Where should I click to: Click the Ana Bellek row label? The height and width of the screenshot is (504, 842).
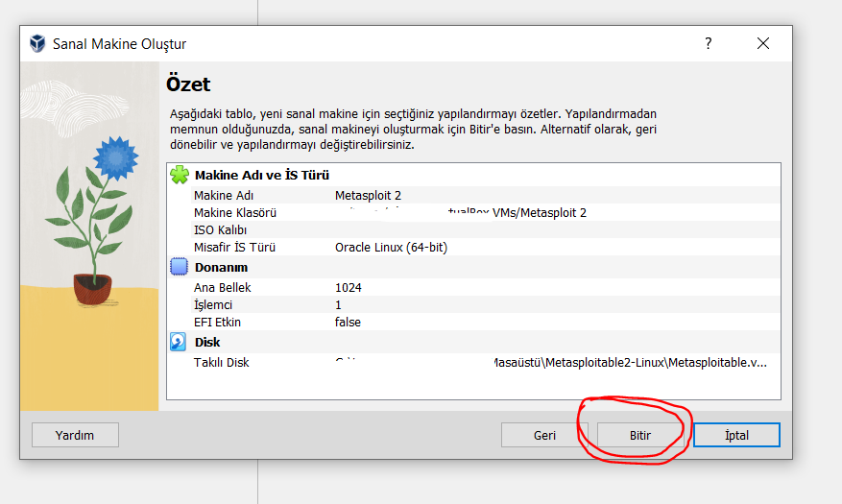coord(223,288)
